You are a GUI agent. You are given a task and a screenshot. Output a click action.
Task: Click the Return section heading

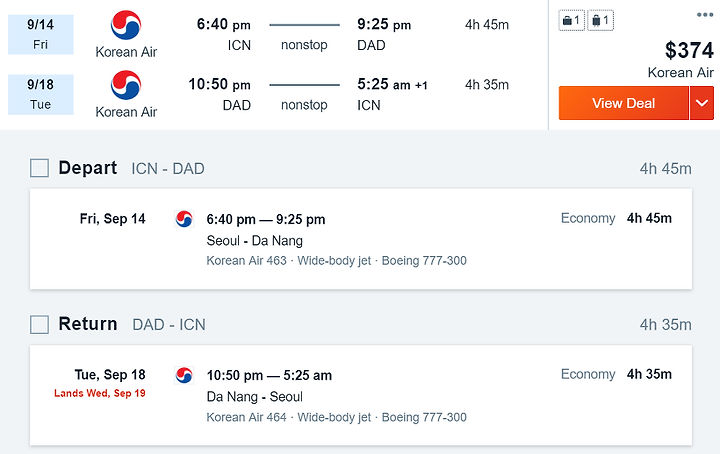click(x=88, y=324)
